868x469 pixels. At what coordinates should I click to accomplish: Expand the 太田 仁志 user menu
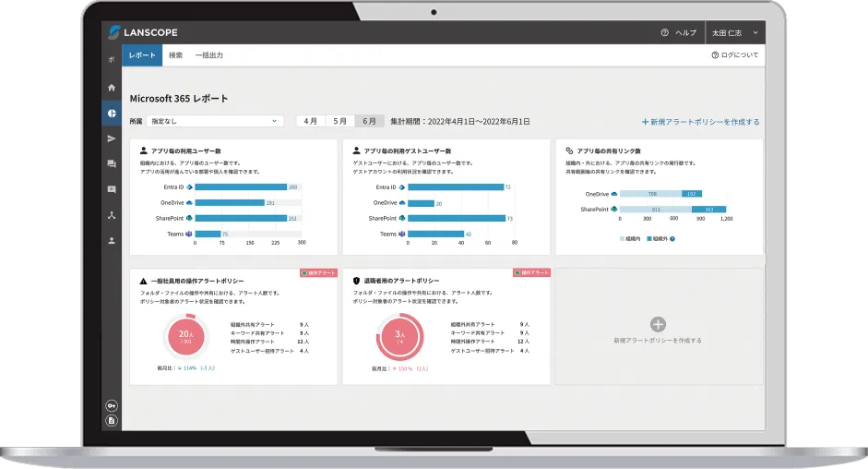coord(734,32)
